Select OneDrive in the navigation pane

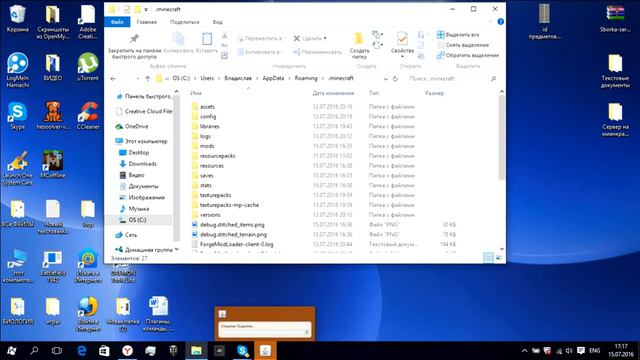132,126
